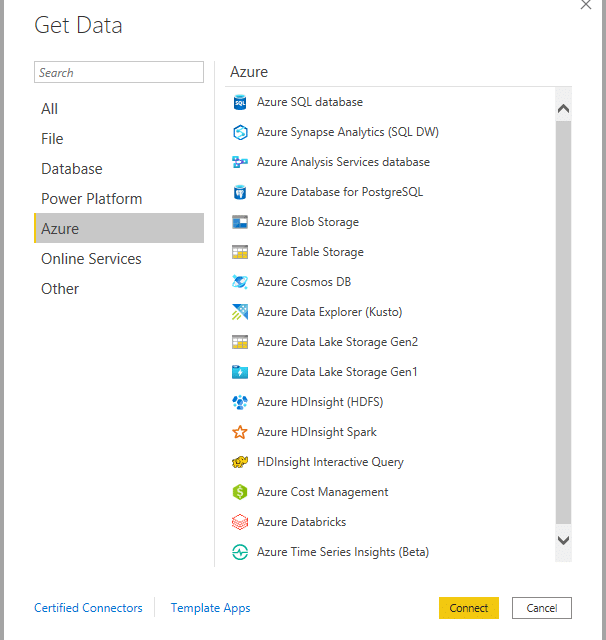606x640 pixels.
Task: Focus the Search input field
Action: pos(119,72)
